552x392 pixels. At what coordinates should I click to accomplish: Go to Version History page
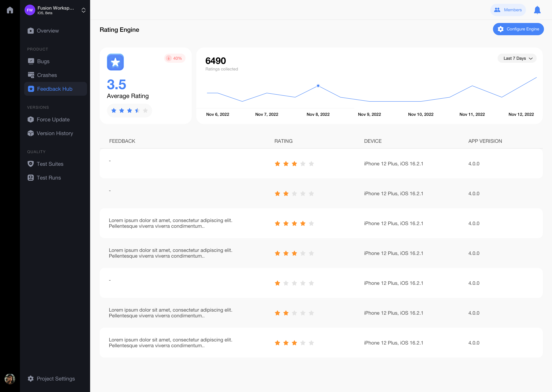55,133
